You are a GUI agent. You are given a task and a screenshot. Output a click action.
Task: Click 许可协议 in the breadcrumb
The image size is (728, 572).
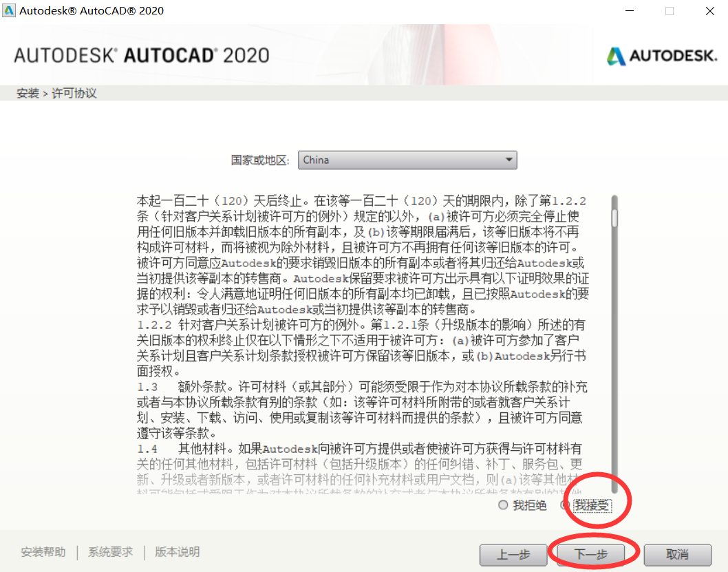point(74,94)
